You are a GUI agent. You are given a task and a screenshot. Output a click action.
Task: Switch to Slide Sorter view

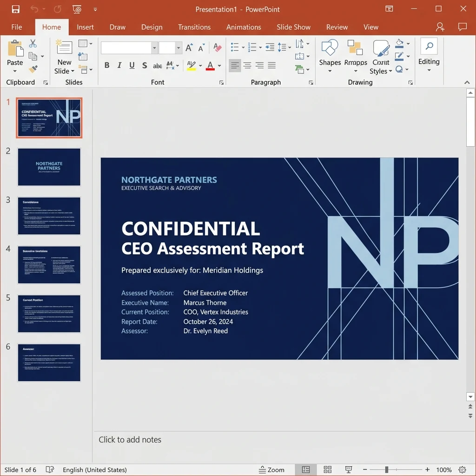328,469
